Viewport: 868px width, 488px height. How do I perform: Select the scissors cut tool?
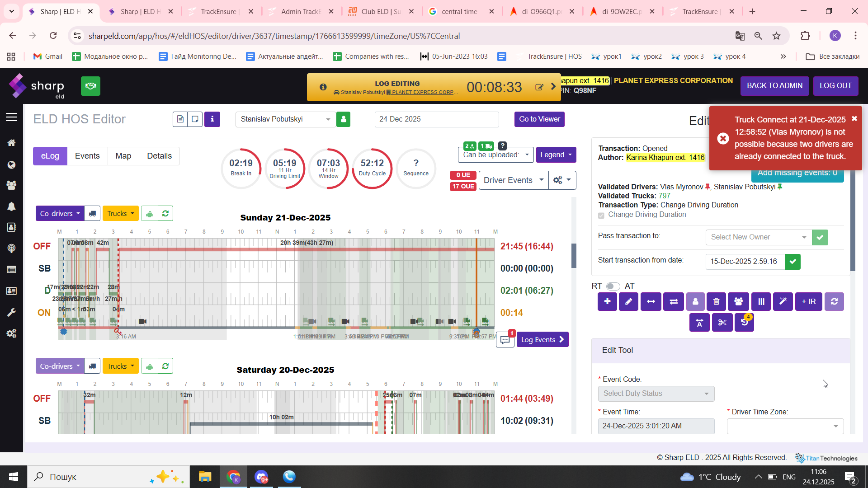[722, 323]
